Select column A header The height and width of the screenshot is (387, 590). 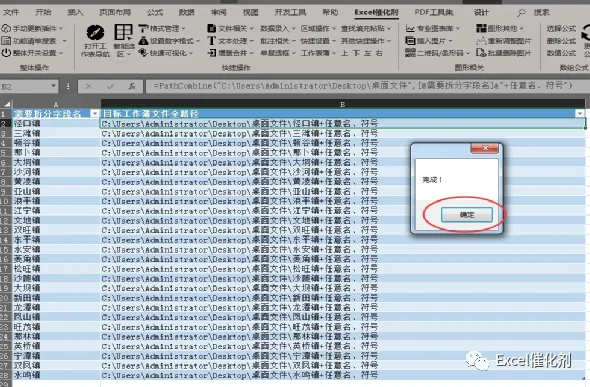pos(56,104)
